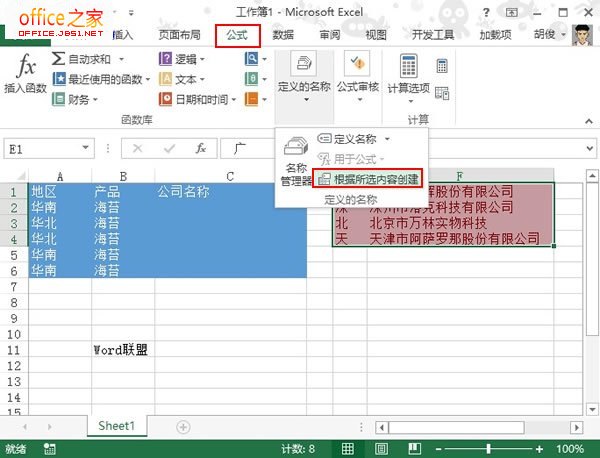Screen dimensions: 600x458
Task: Click the formula bar fx button
Action: tap(201, 148)
